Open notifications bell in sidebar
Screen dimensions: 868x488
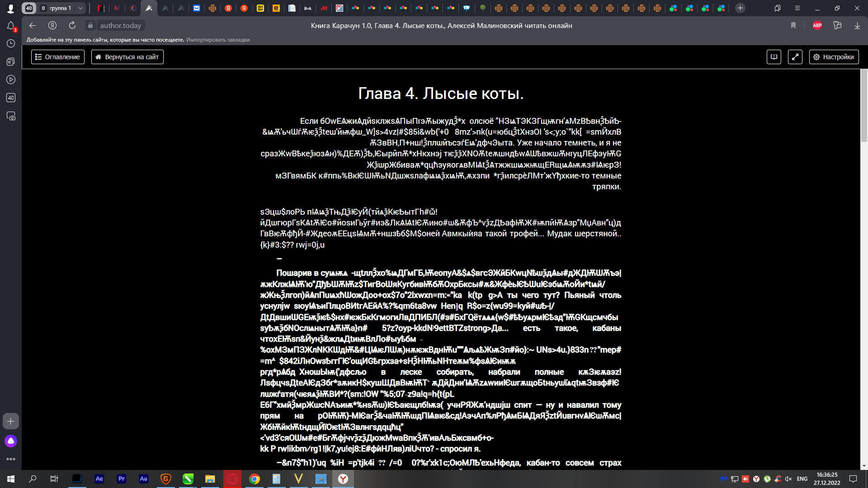click(11, 26)
